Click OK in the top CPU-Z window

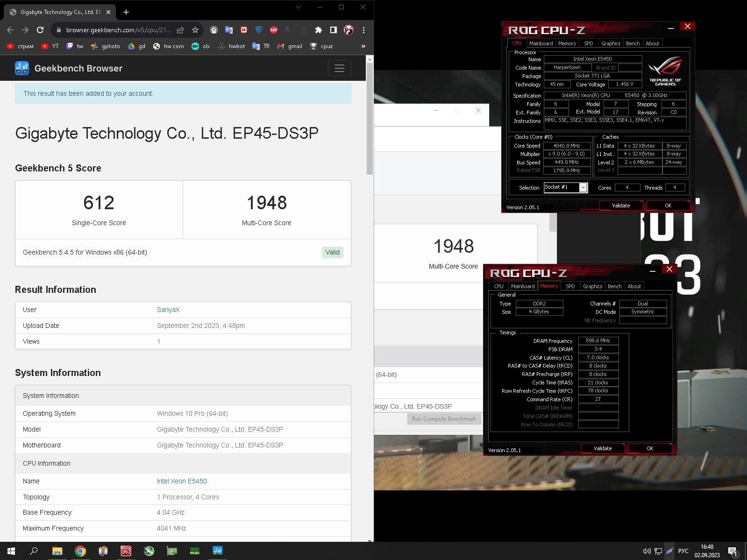click(x=668, y=206)
